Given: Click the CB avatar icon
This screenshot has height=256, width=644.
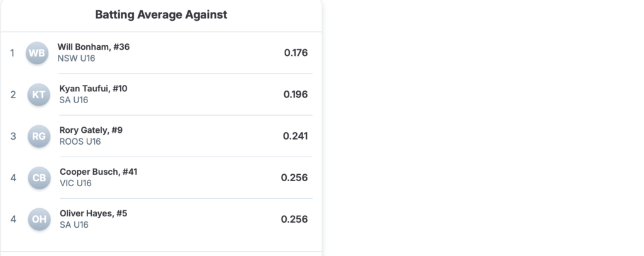Looking at the screenshot, I should (39, 178).
